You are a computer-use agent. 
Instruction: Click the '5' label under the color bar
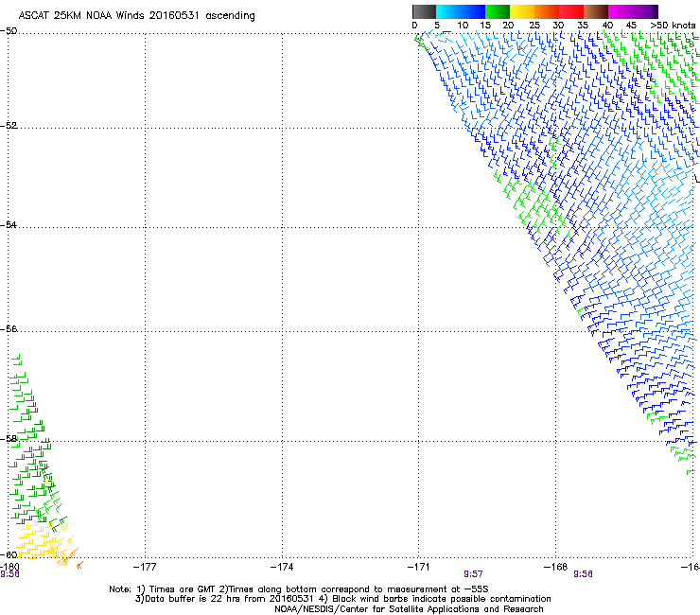pyautogui.click(x=437, y=26)
